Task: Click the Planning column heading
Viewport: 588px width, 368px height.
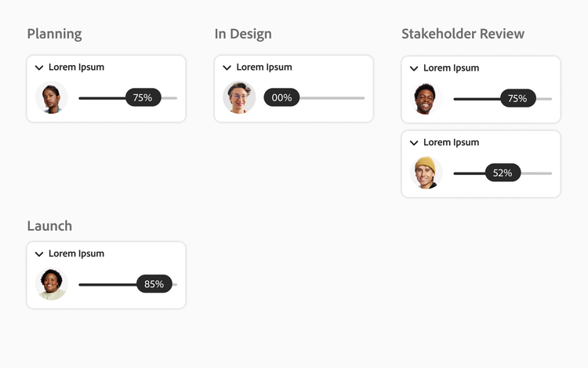Action: click(54, 34)
